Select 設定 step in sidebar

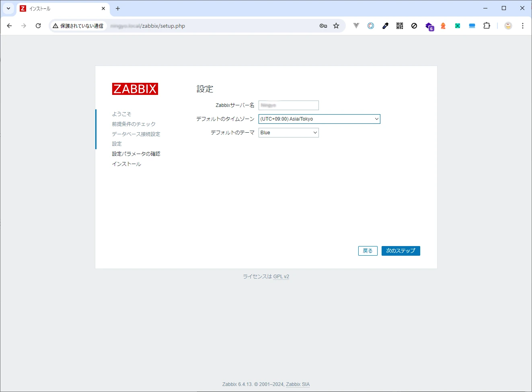coord(117,144)
